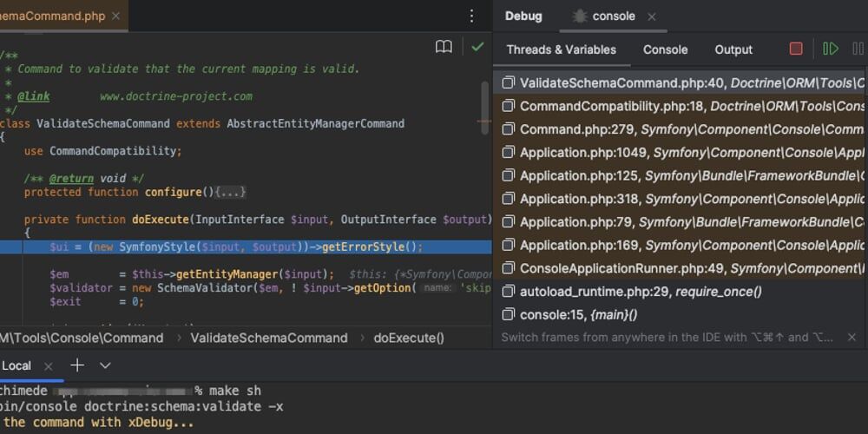The height and width of the screenshot is (434, 868).
Task: Click the green inspections checkmark
Action: 477,48
